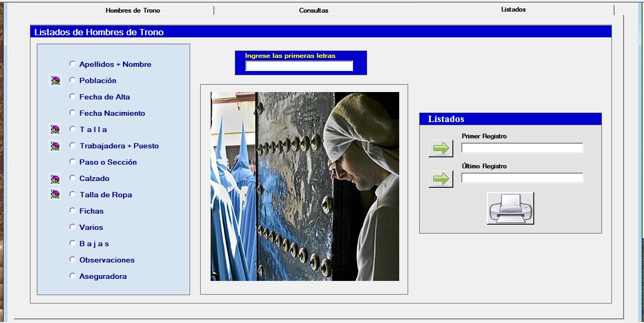Focus the Primer Registro text field
Viewport: 644px width, 323px height.
coord(522,148)
